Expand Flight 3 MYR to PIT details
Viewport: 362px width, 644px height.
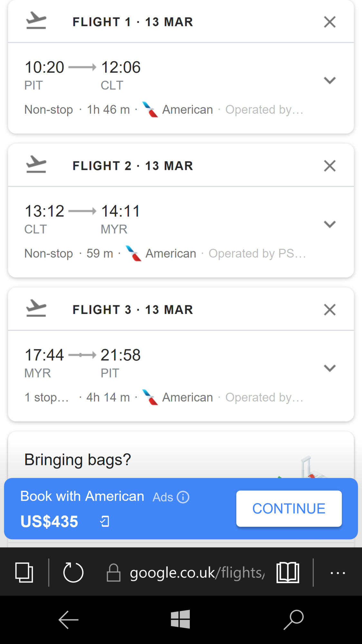point(330,368)
